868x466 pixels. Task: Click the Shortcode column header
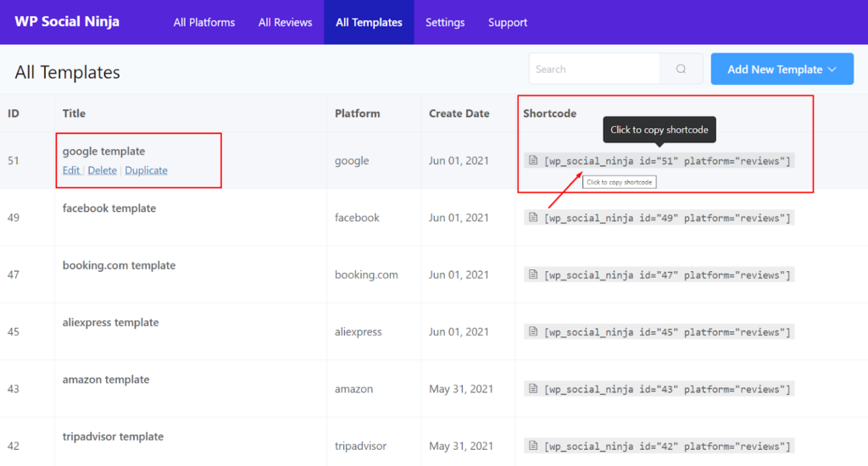pyautogui.click(x=549, y=114)
